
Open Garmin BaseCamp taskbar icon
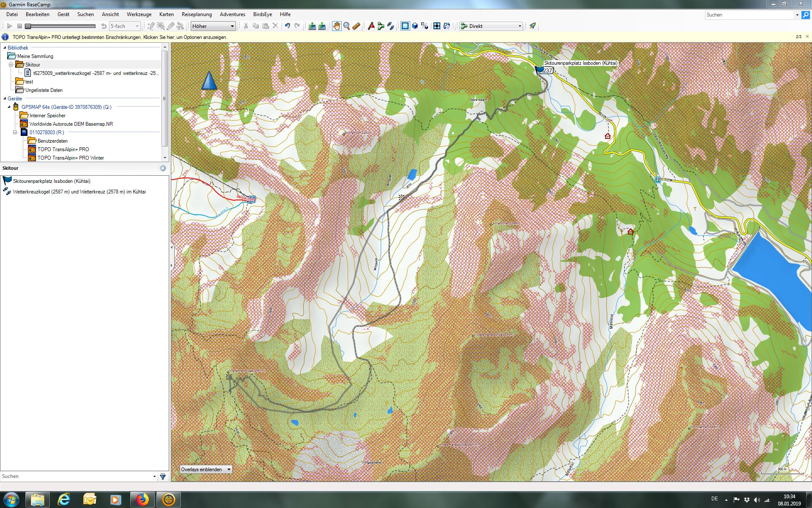coord(169,500)
